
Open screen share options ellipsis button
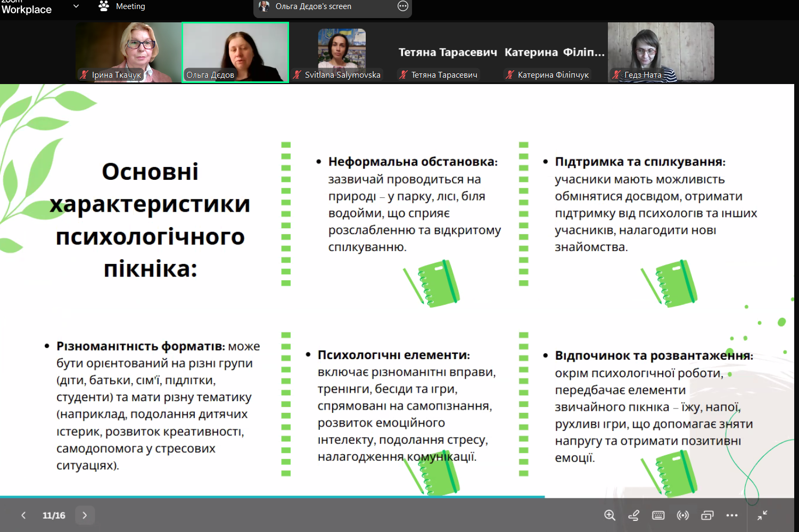(403, 6)
